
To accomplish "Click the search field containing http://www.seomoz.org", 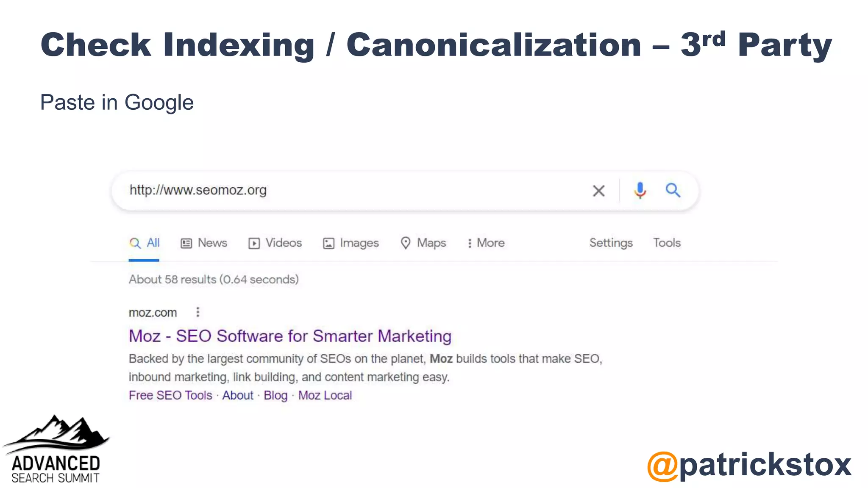I will click(405, 191).
